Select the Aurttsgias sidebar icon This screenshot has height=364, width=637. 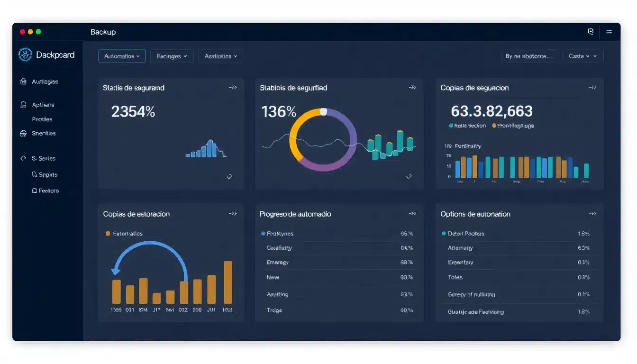23,81
